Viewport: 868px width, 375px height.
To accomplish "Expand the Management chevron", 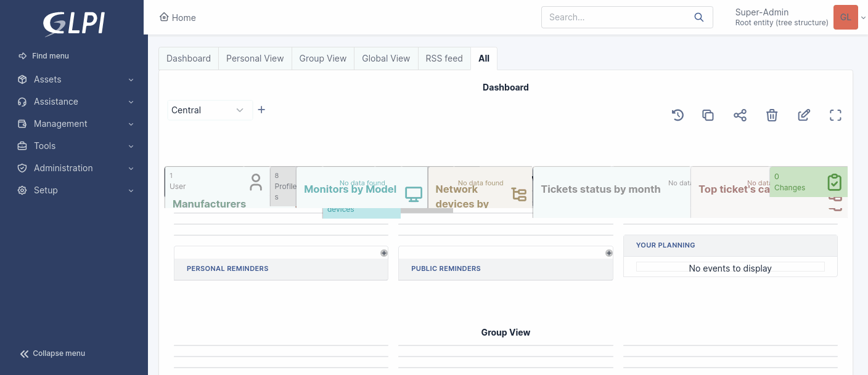I will [131, 124].
